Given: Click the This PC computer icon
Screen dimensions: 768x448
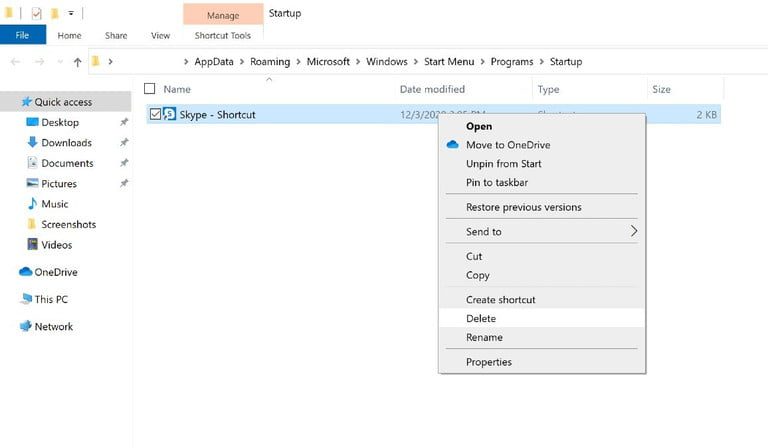Looking at the screenshot, I should (26, 299).
